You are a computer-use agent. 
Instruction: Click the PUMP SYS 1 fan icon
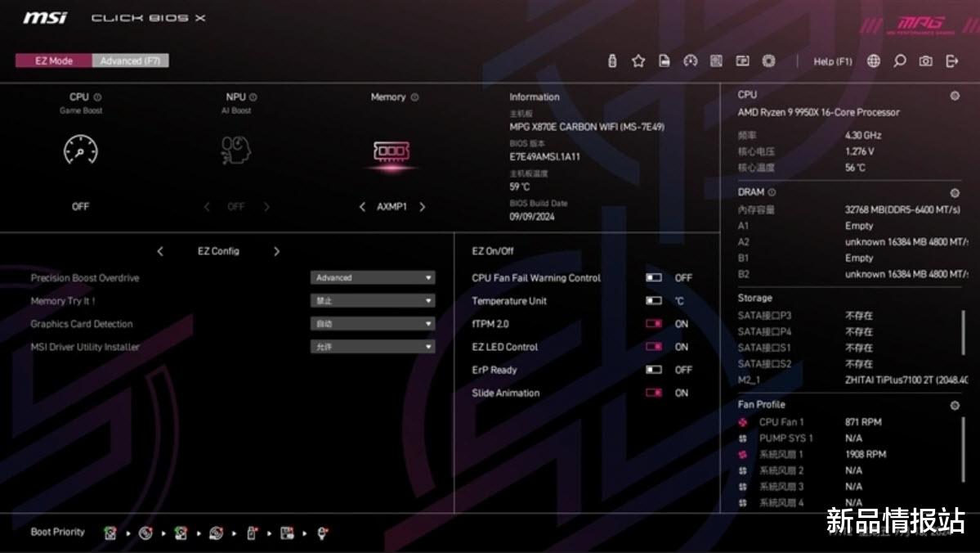click(742, 438)
